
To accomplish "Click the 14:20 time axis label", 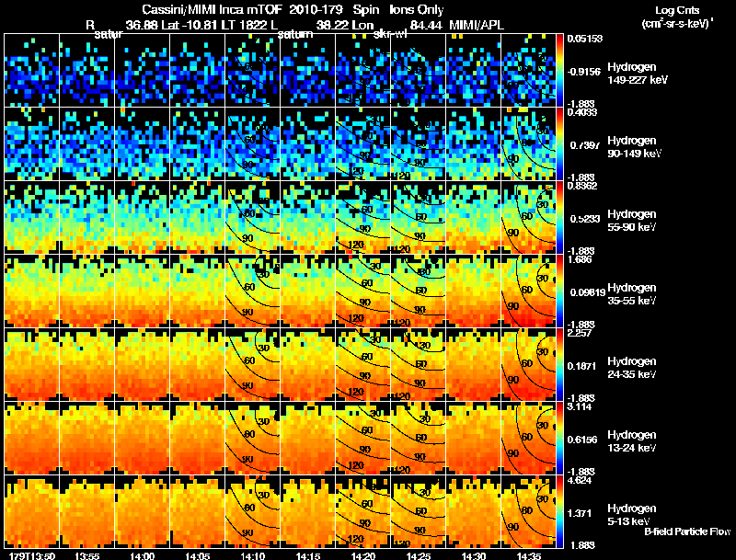I will pos(363,556).
